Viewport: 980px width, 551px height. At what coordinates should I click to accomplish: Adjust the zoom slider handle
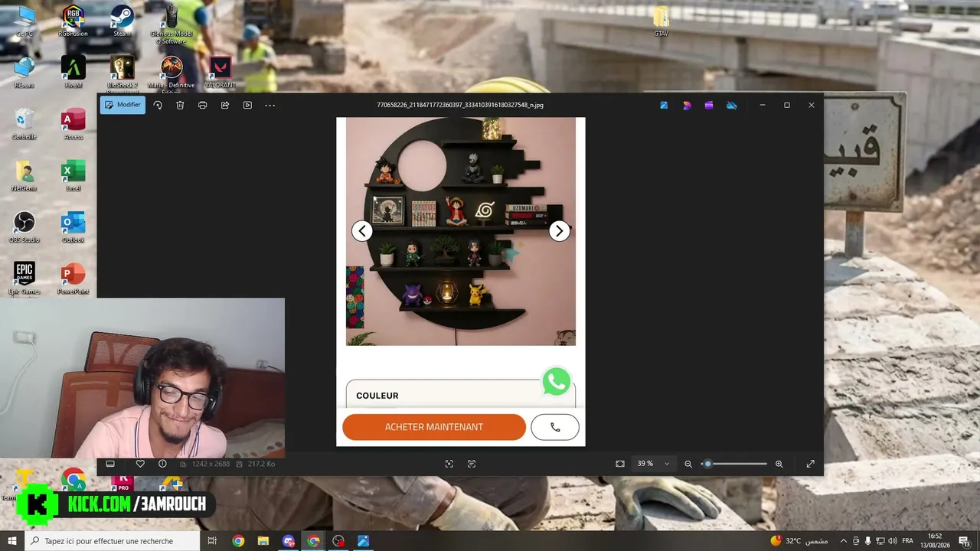click(707, 464)
